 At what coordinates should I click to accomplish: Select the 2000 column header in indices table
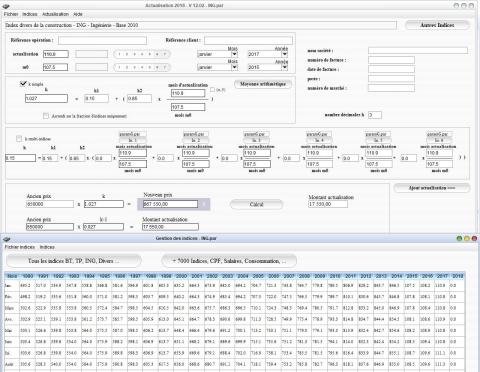pyautogui.click(x=181, y=276)
